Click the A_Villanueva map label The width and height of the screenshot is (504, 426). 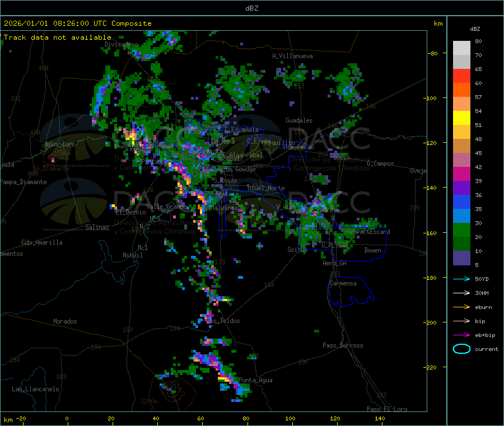tap(292, 56)
